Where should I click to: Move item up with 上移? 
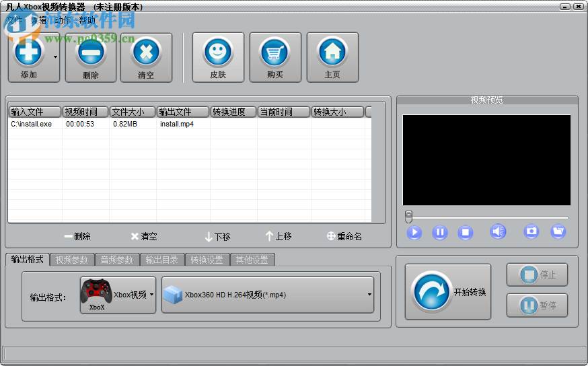(x=279, y=236)
